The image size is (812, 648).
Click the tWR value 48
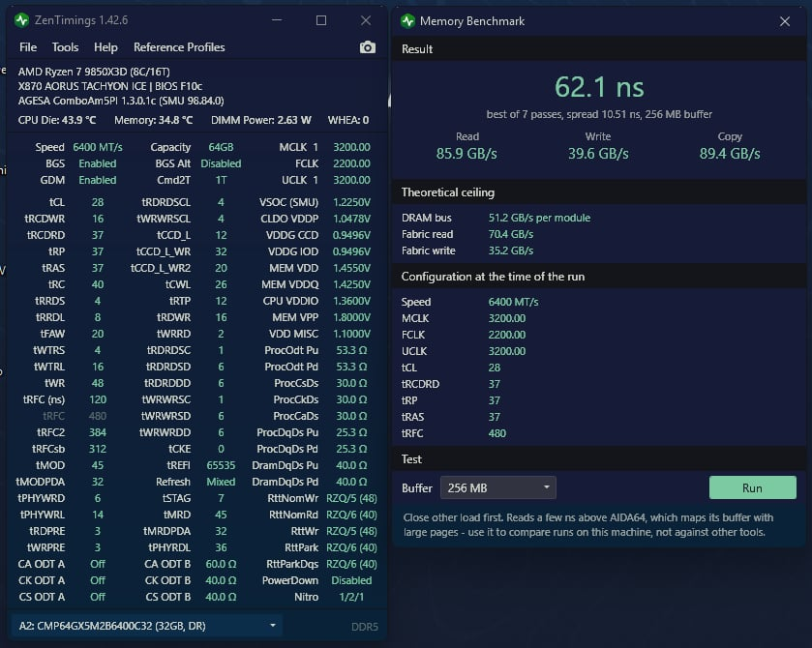(98, 384)
